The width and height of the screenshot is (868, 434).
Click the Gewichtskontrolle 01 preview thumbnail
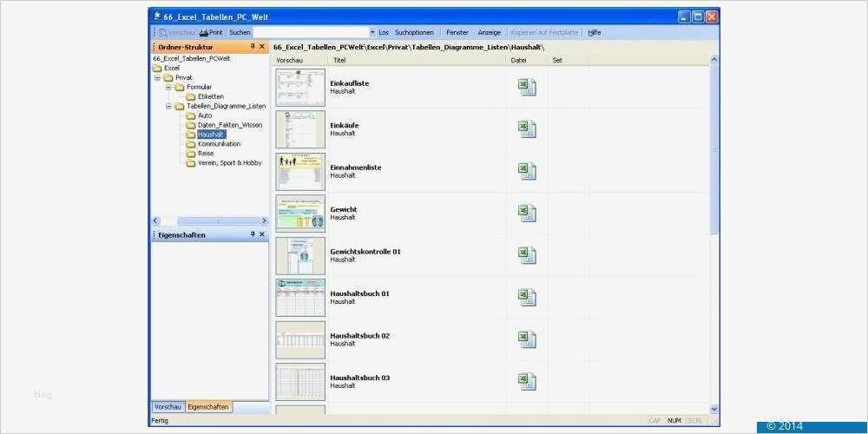coord(300,256)
